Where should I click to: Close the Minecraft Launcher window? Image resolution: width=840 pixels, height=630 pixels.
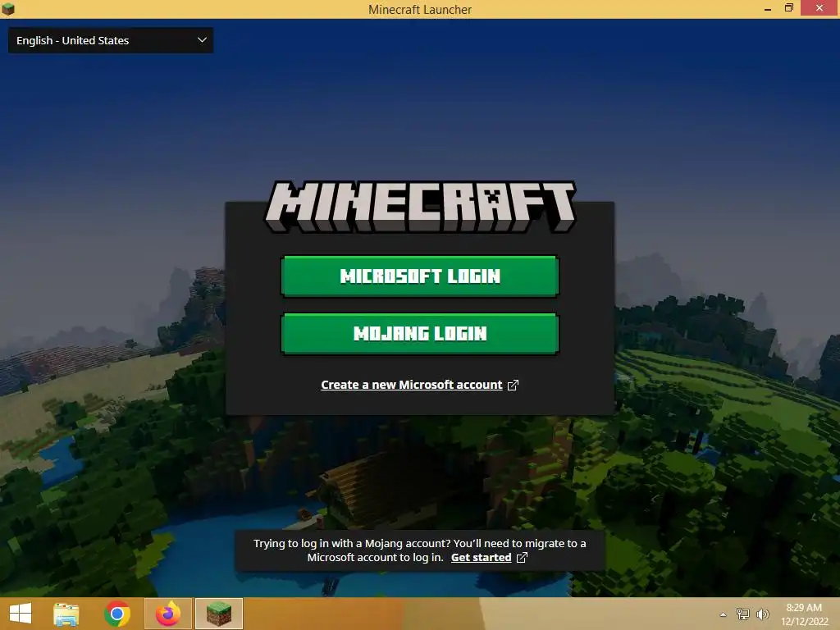click(x=819, y=8)
